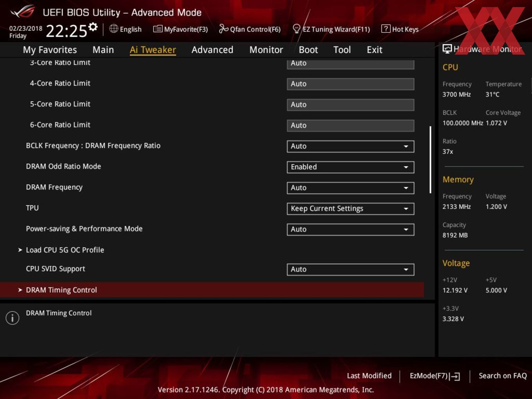Click the Hot Keys question mark icon
The height and width of the screenshot is (399, 532).
pos(386,29)
